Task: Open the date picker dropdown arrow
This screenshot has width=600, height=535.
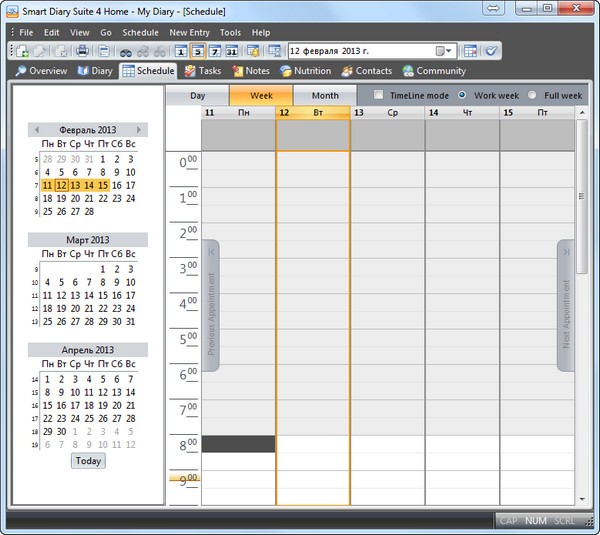Action: (449, 51)
